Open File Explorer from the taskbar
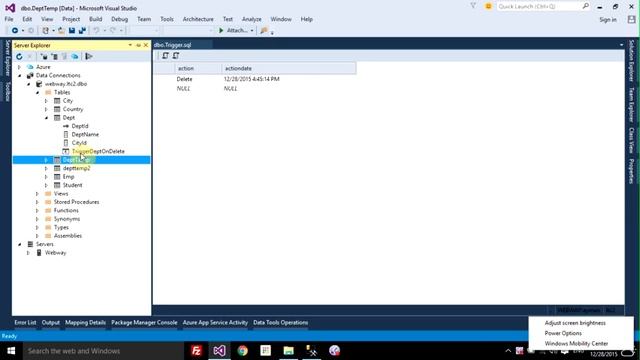 tap(289, 351)
